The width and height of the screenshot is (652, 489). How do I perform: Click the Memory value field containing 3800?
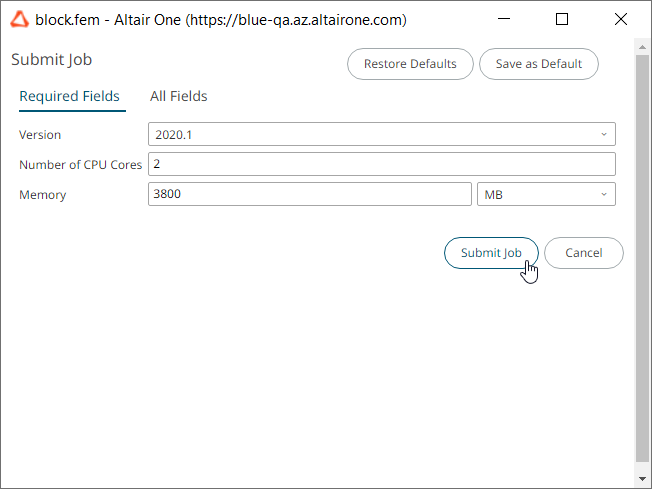point(309,194)
